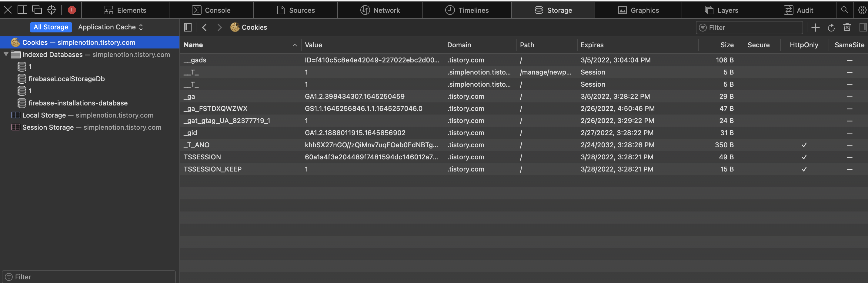
Task: Click the /manage/newp... path cell
Action: tap(546, 72)
